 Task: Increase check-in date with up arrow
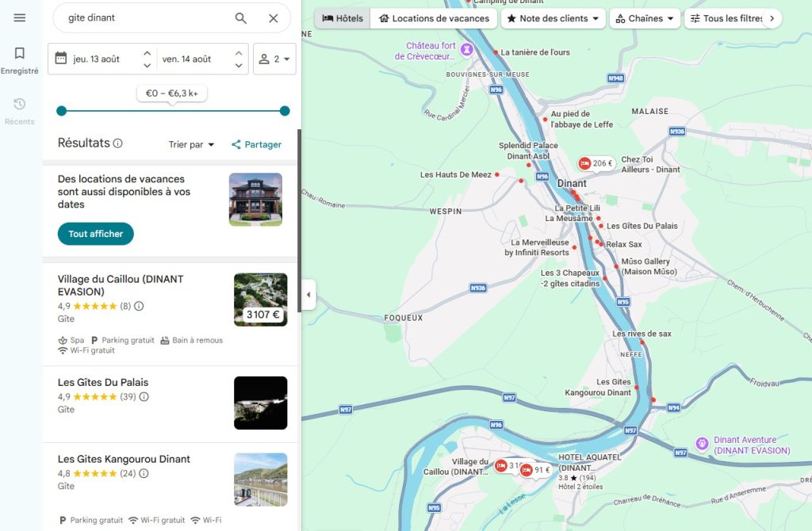pos(147,53)
